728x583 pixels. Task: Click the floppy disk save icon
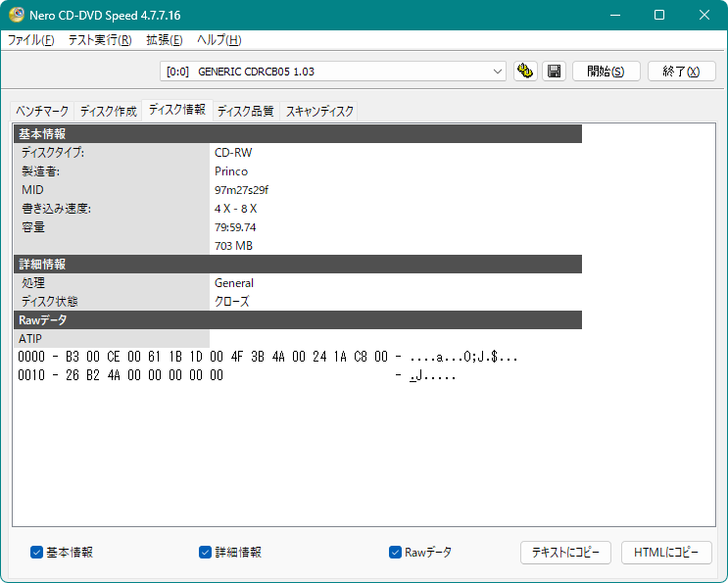point(554,71)
